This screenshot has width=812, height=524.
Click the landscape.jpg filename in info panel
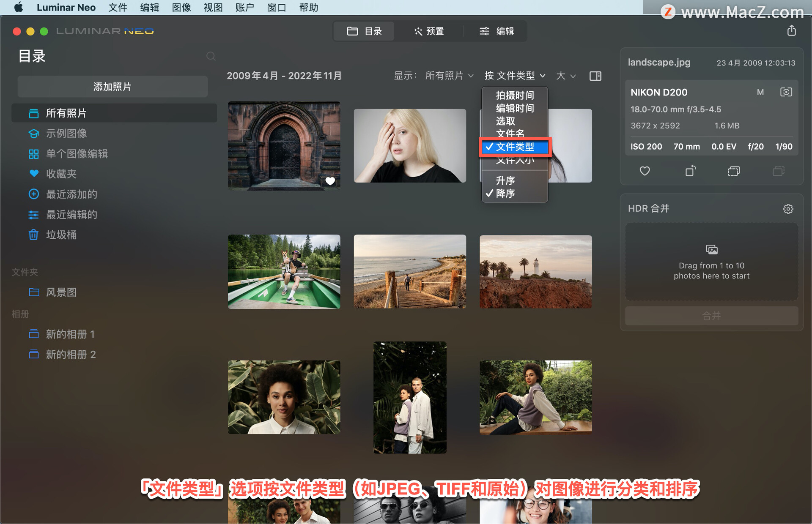[x=659, y=63]
